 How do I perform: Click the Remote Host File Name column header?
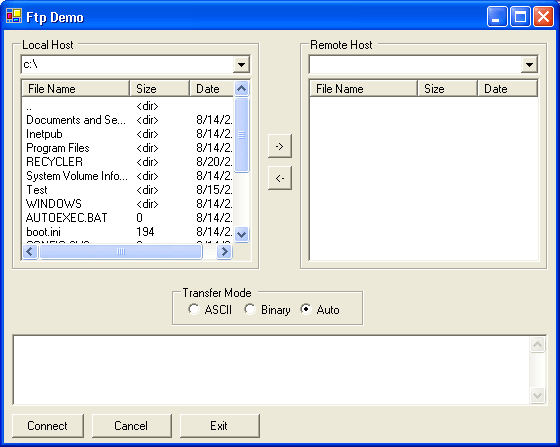point(364,89)
